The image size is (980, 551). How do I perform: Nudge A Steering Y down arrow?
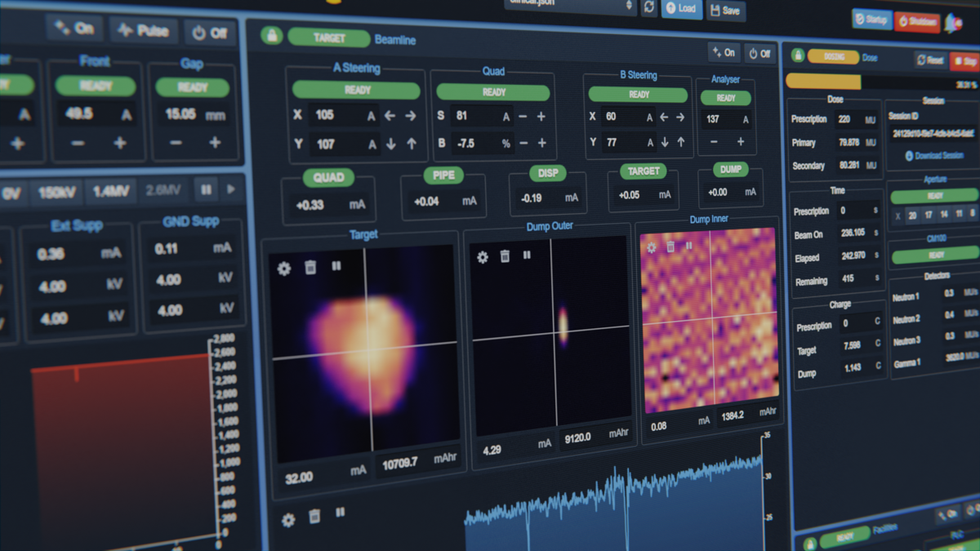[390, 144]
